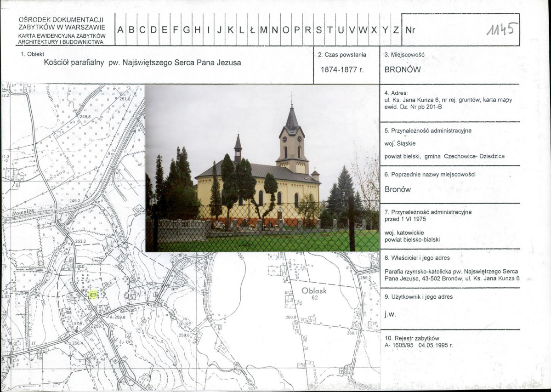Click the previous locality name Bronów

(398, 189)
